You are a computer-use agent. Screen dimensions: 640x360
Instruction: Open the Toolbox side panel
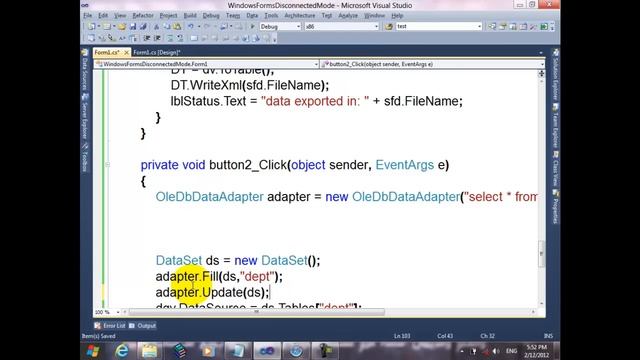[85, 157]
